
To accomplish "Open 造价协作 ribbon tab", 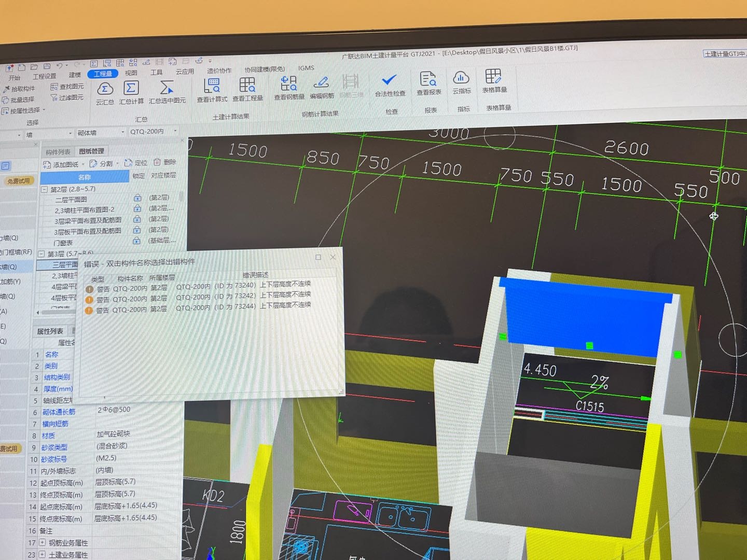I will (x=219, y=71).
